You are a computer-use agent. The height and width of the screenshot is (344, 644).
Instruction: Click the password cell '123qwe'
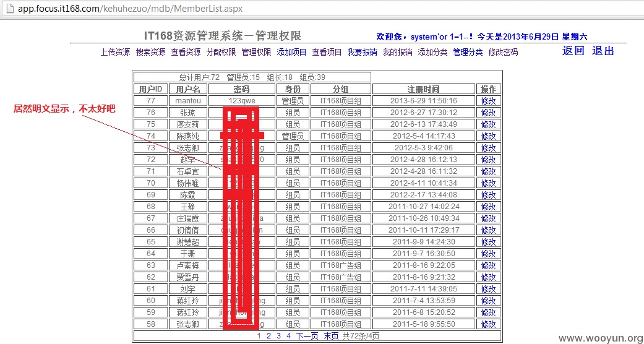tap(242, 101)
